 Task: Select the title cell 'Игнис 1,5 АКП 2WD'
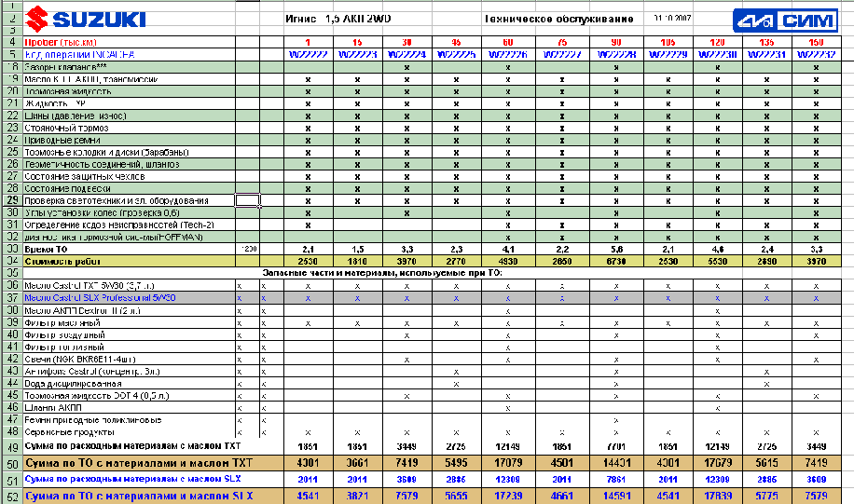[337, 19]
